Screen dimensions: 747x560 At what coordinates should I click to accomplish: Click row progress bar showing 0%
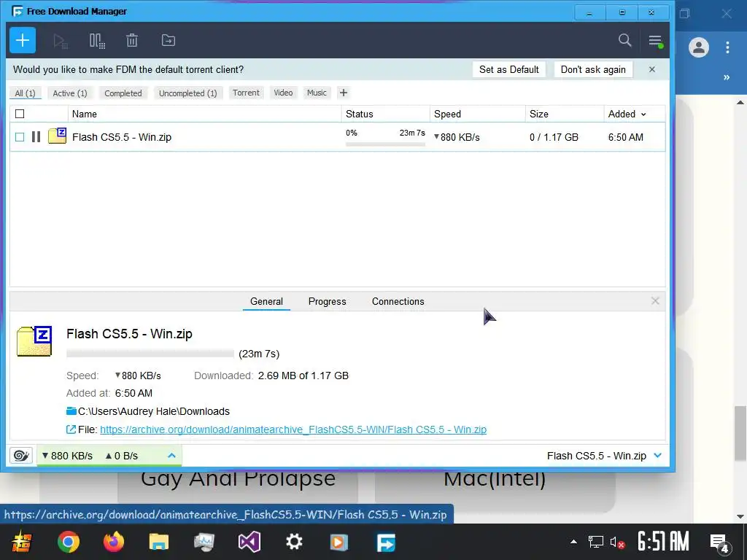click(x=385, y=144)
